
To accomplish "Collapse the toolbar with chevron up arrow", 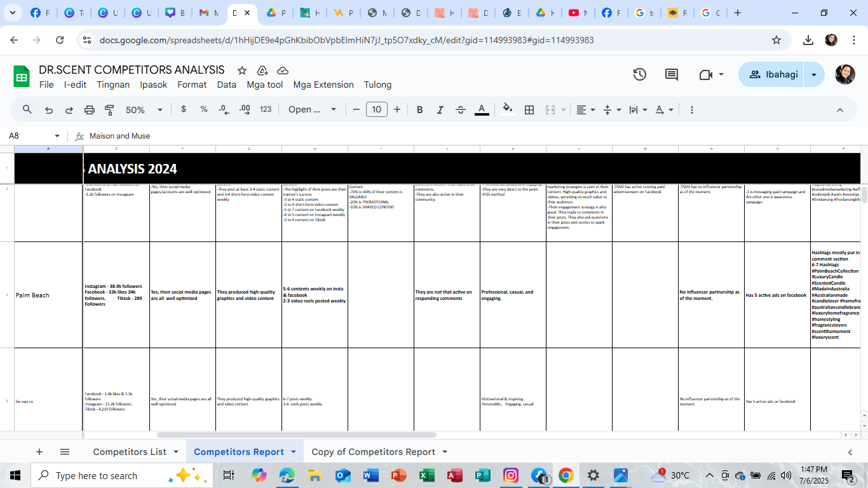I will (x=840, y=109).
